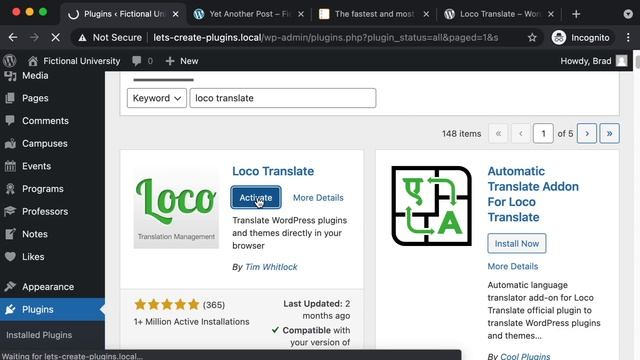This screenshot has height=360, width=640.
Task: Open the Incognito profile indicator
Action: click(x=581, y=38)
